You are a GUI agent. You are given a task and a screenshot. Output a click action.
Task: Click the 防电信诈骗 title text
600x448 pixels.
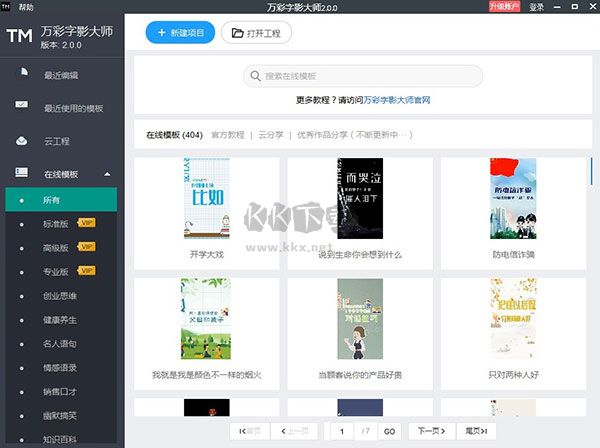513,254
